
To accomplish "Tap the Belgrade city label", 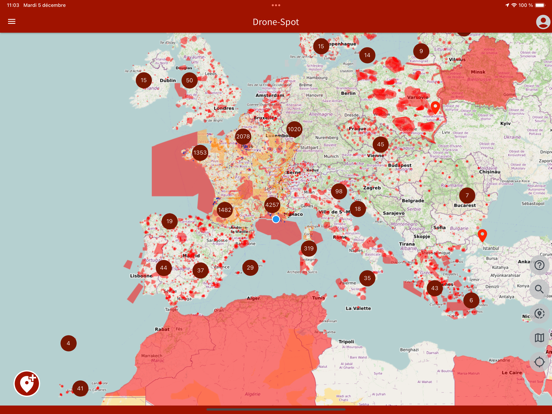I will tap(413, 201).
